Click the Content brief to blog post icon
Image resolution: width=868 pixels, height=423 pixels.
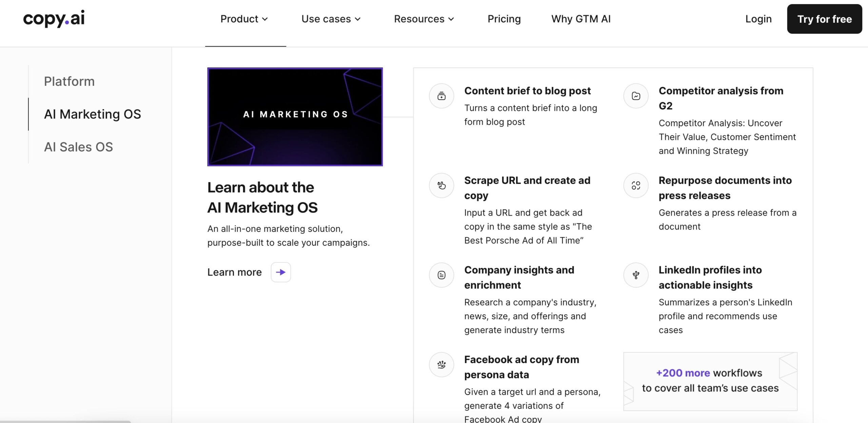point(441,96)
